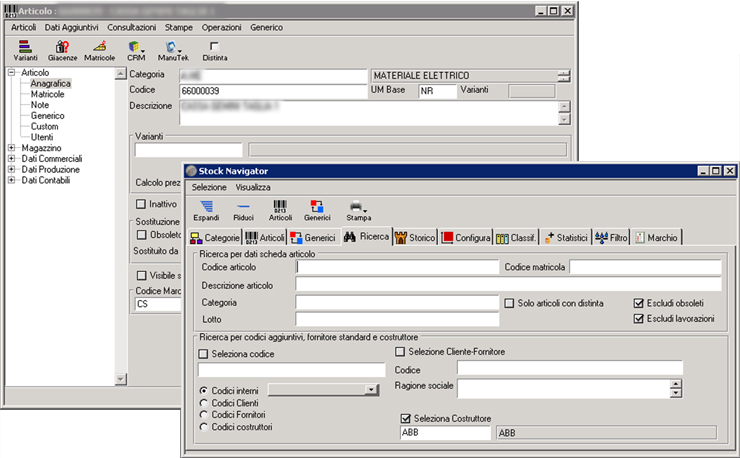Click the Ragione sociale spinner up arrow
The height and width of the screenshot is (458, 740).
676,384
